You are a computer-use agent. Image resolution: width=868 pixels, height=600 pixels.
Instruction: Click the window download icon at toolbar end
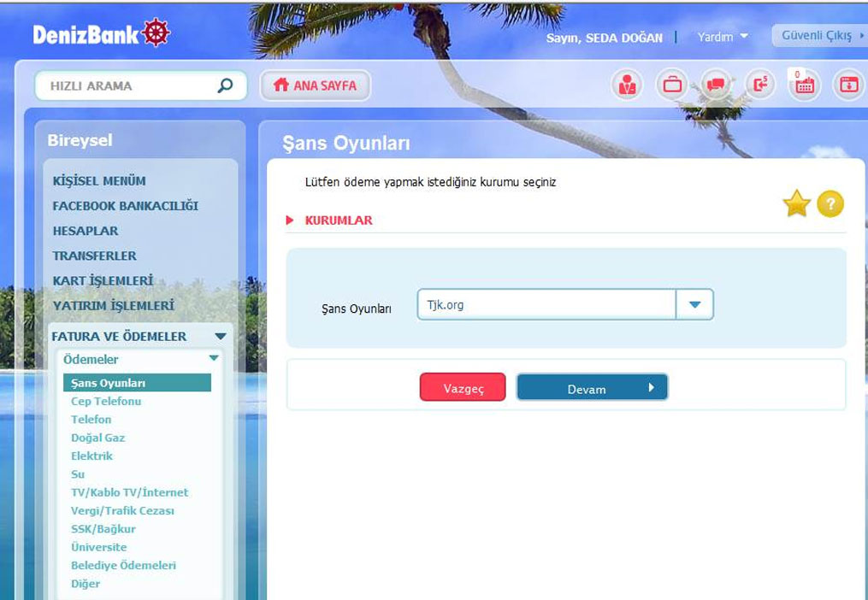(849, 85)
